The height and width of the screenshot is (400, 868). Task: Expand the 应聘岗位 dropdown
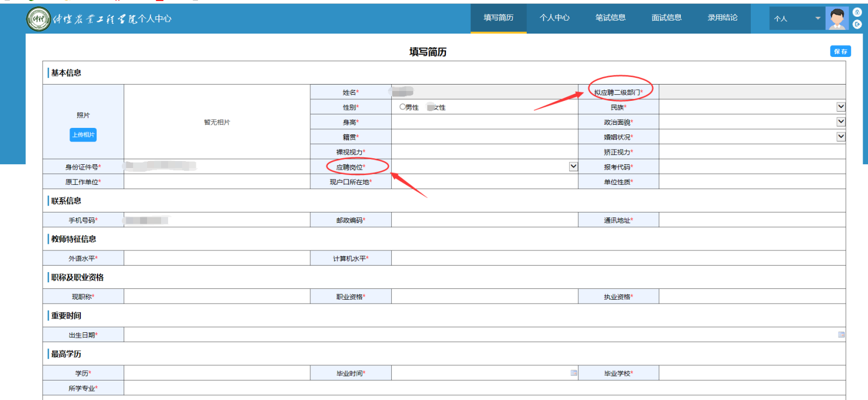click(573, 167)
